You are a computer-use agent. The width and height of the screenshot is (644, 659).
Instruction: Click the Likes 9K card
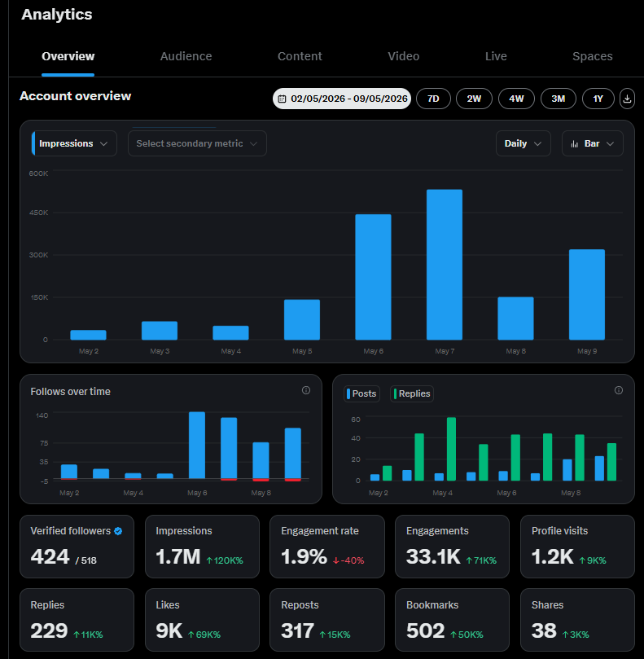202,620
